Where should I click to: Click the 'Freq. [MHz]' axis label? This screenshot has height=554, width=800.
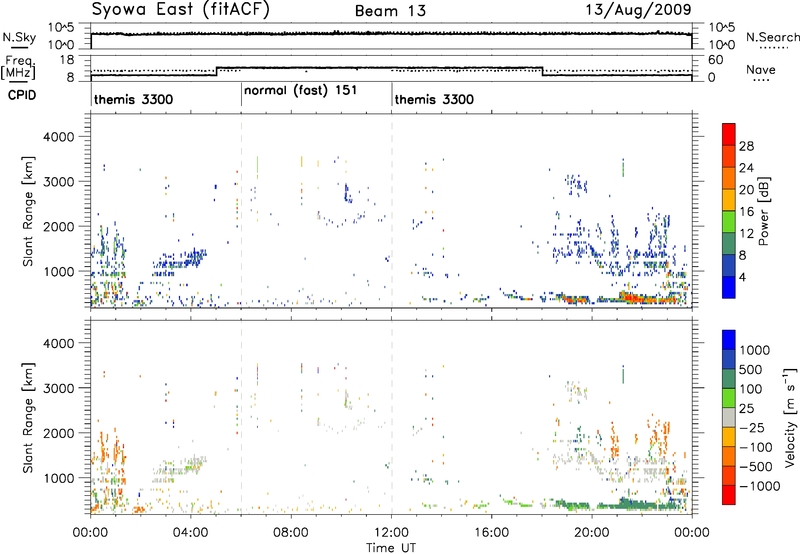pyautogui.click(x=19, y=68)
